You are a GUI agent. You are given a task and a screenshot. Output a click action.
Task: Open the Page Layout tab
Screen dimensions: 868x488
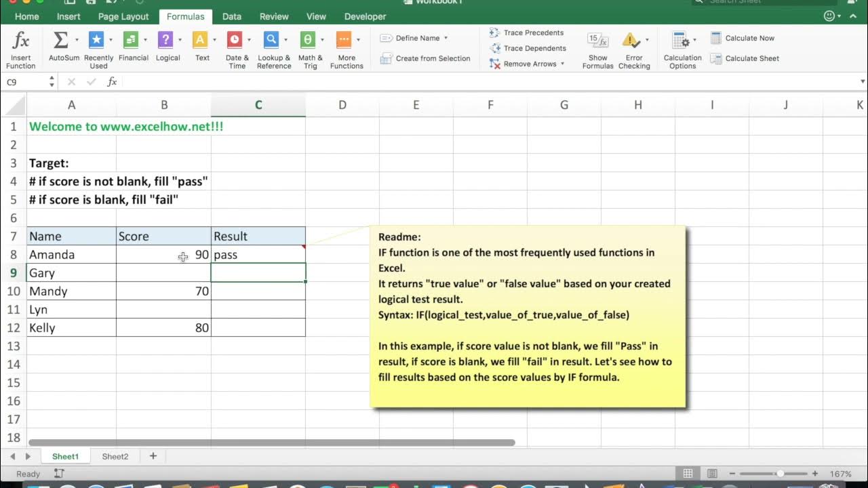pyautogui.click(x=123, y=16)
